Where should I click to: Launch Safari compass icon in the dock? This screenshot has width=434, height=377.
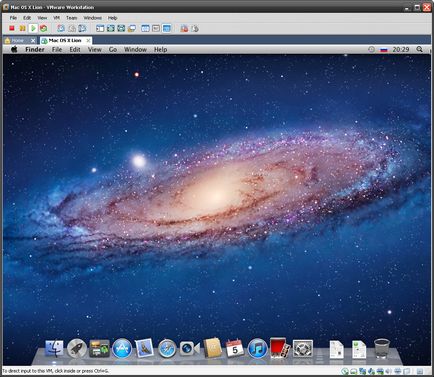167,349
